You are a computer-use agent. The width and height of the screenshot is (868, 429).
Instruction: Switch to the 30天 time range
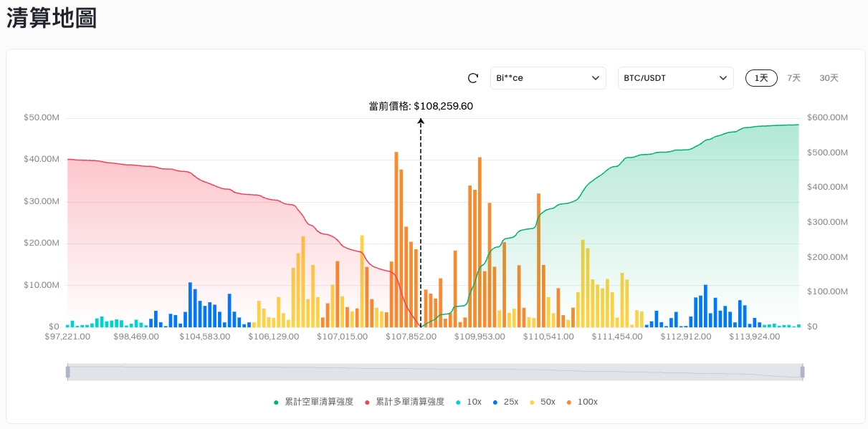(x=829, y=78)
